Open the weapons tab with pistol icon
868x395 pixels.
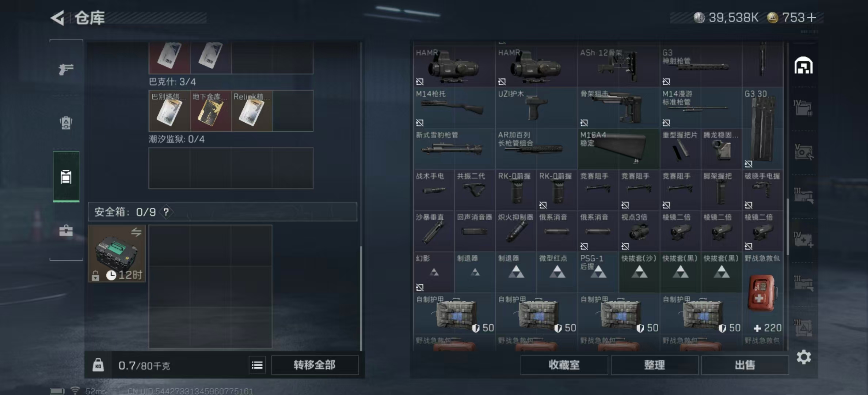(66, 68)
